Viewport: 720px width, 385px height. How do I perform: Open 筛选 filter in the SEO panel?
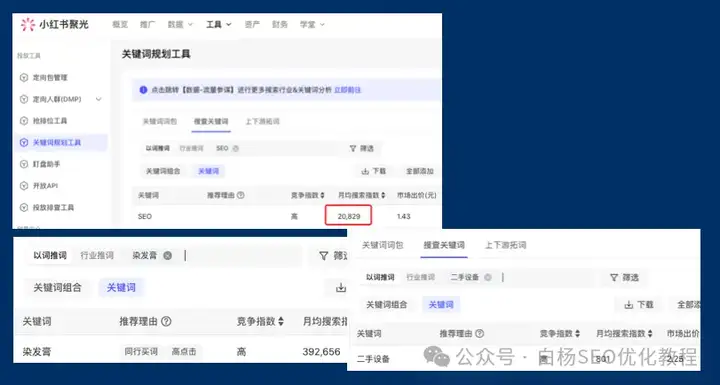(x=362, y=148)
